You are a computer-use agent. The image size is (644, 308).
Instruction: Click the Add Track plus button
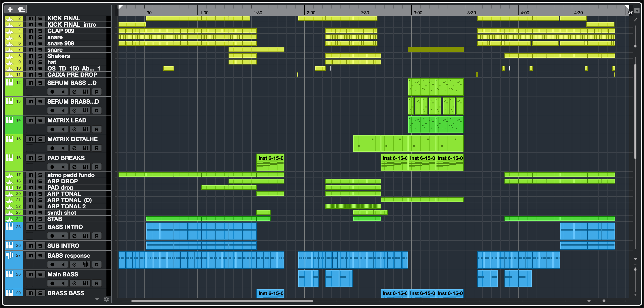pyautogui.click(x=10, y=9)
